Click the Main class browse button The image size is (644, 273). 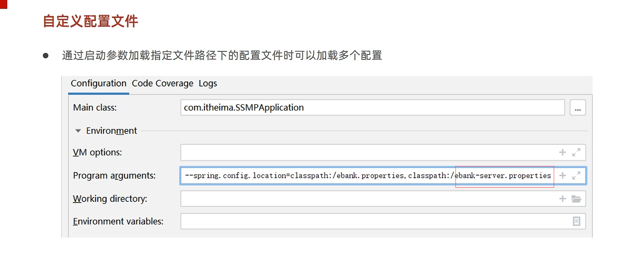[578, 108]
